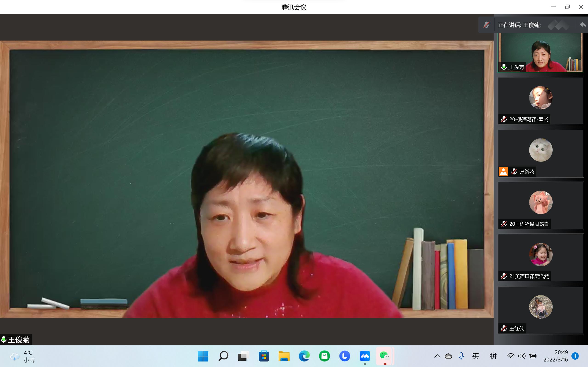This screenshot has height=367, width=588.
Task: Open taskbar search
Action: 223,356
